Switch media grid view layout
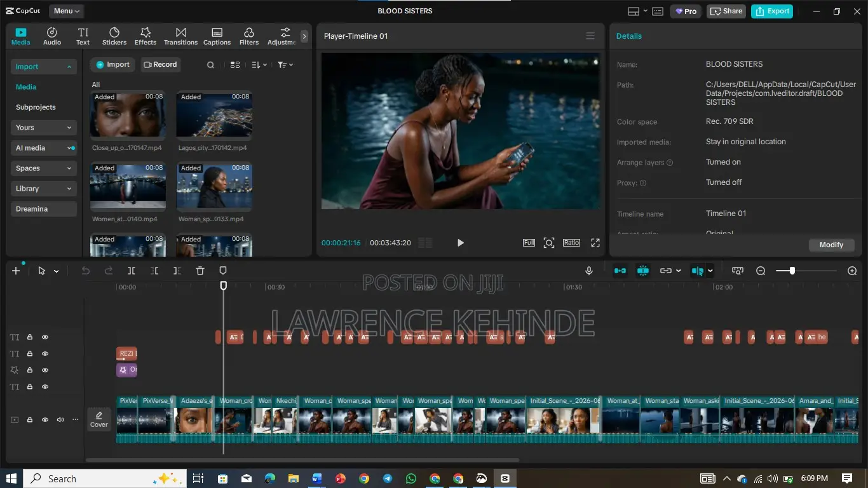The width and height of the screenshot is (868, 488). [x=235, y=65]
